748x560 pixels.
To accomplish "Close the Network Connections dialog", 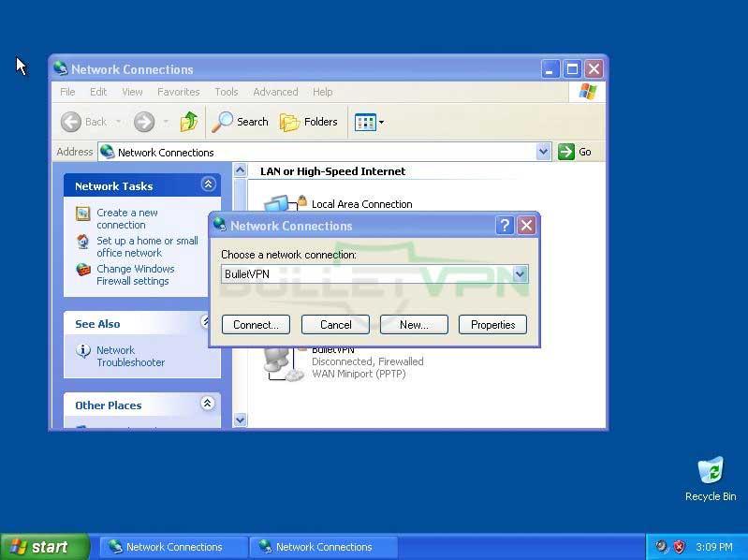I will point(527,225).
